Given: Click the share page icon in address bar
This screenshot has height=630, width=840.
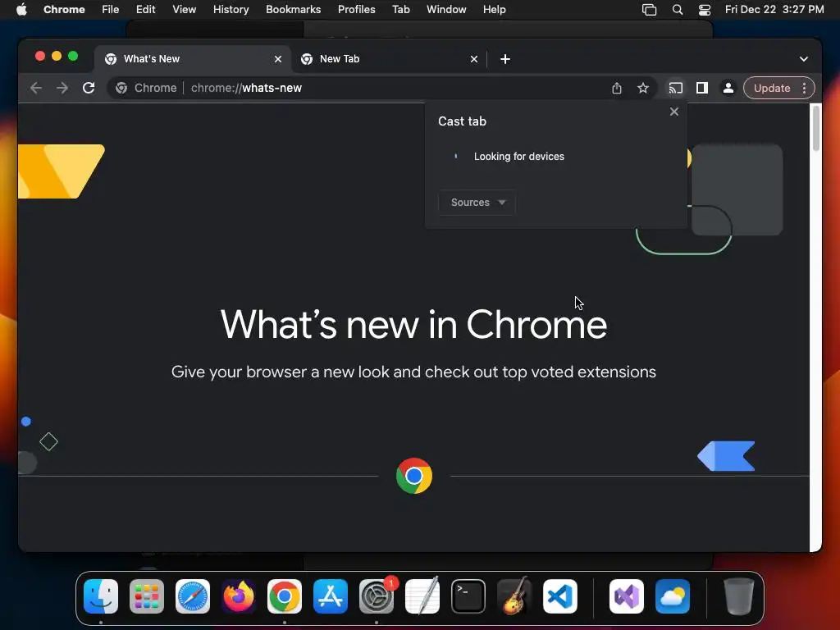Looking at the screenshot, I should click(617, 88).
